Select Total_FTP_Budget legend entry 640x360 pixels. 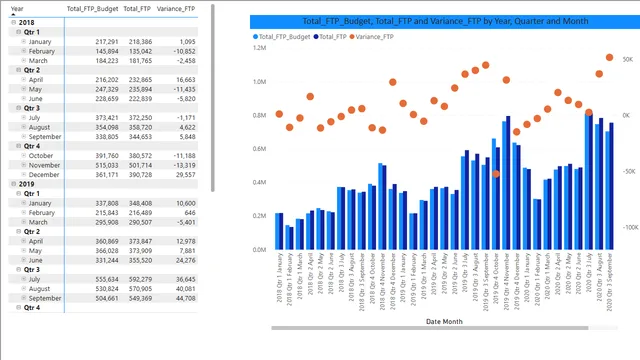point(282,37)
